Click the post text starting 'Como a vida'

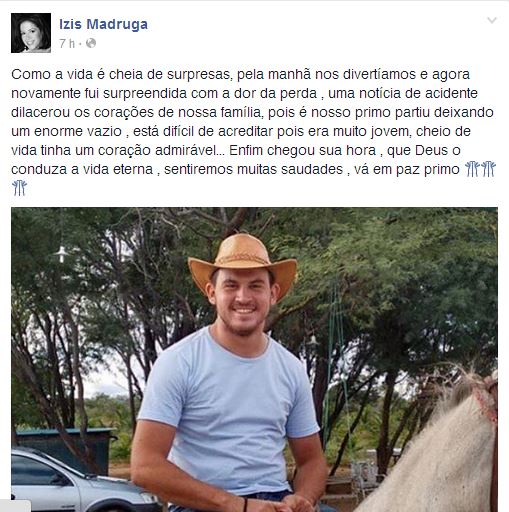pyautogui.click(x=253, y=131)
